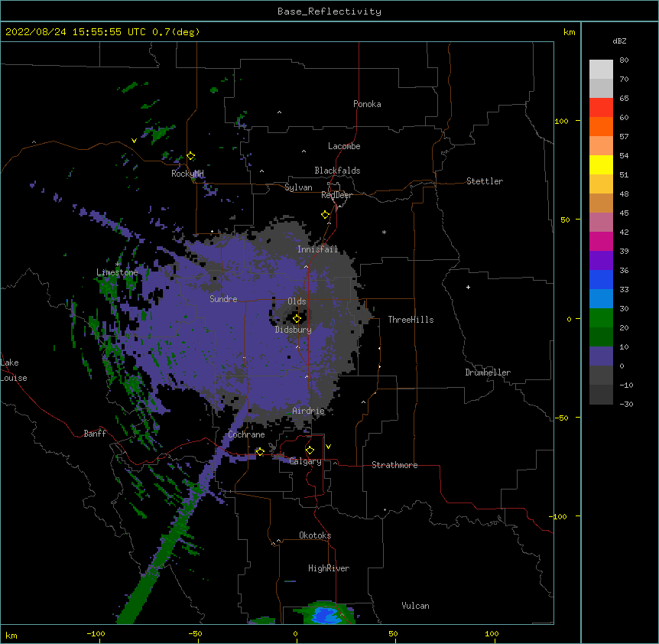Click the dark gray -10 dBZ legend swatch
659x644 pixels.
click(601, 395)
